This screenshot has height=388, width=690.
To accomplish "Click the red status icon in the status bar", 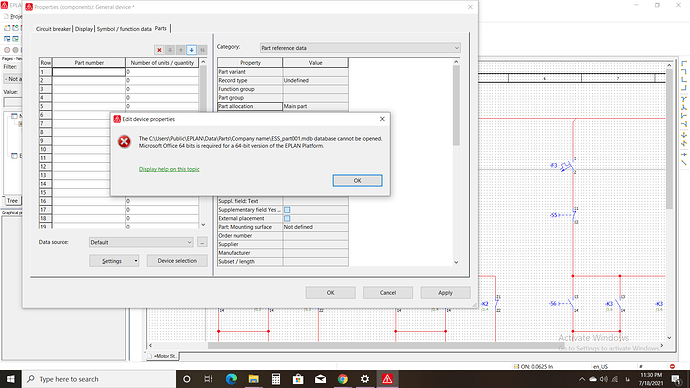I will (x=672, y=366).
